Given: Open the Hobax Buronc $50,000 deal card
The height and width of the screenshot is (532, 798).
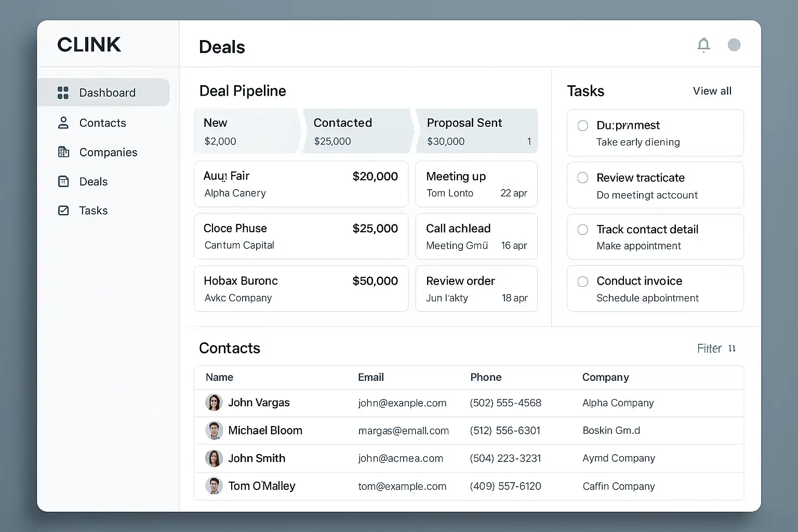Looking at the screenshot, I should tap(301, 289).
